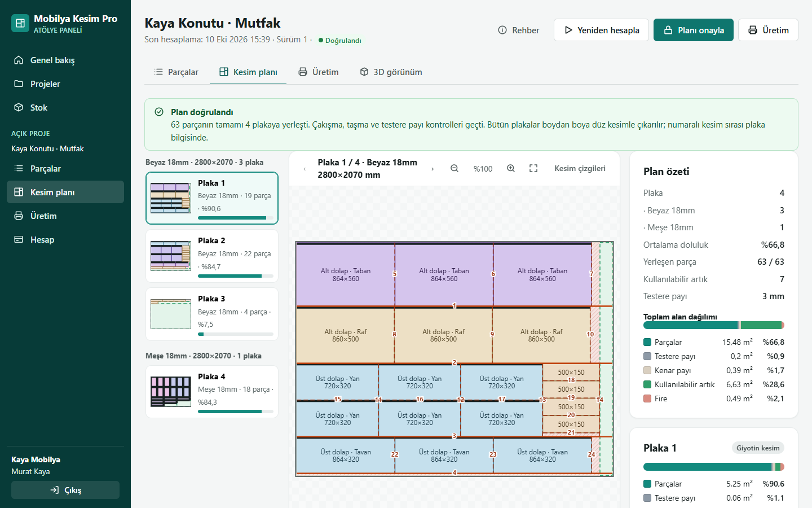Go to the previous plate
The image size is (812, 508).
pyautogui.click(x=304, y=169)
